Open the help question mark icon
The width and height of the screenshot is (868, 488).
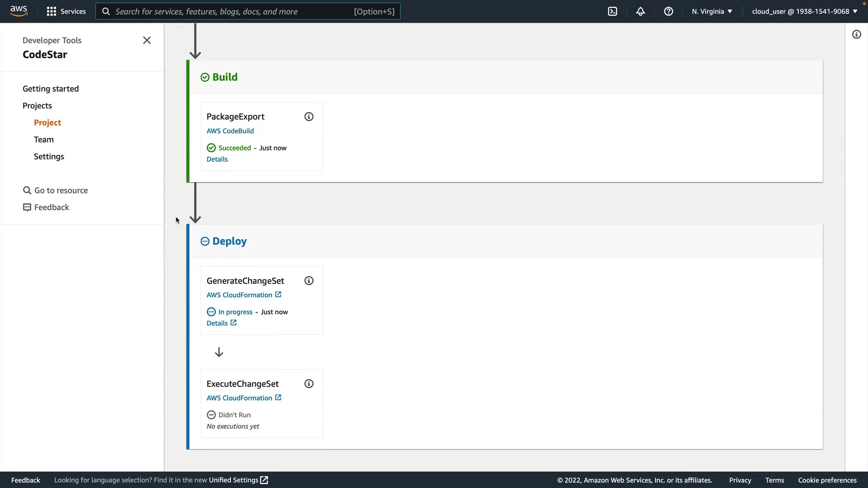click(x=669, y=11)
